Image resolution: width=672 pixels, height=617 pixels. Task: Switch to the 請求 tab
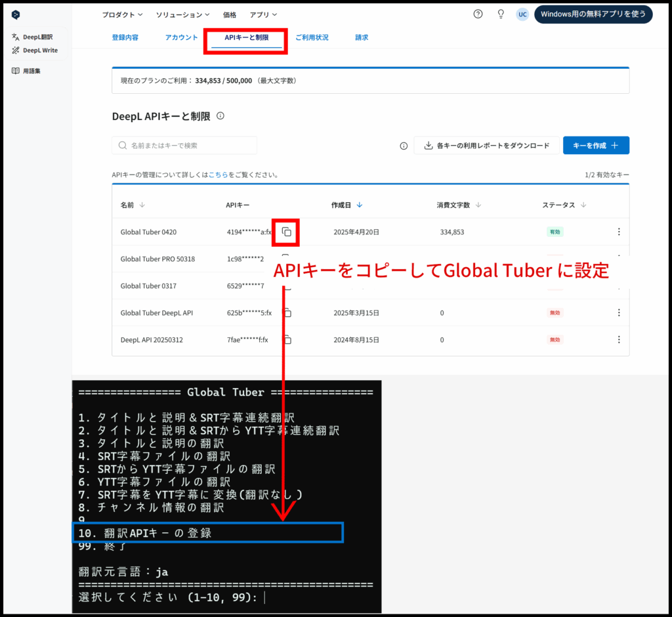click(362, 37)
